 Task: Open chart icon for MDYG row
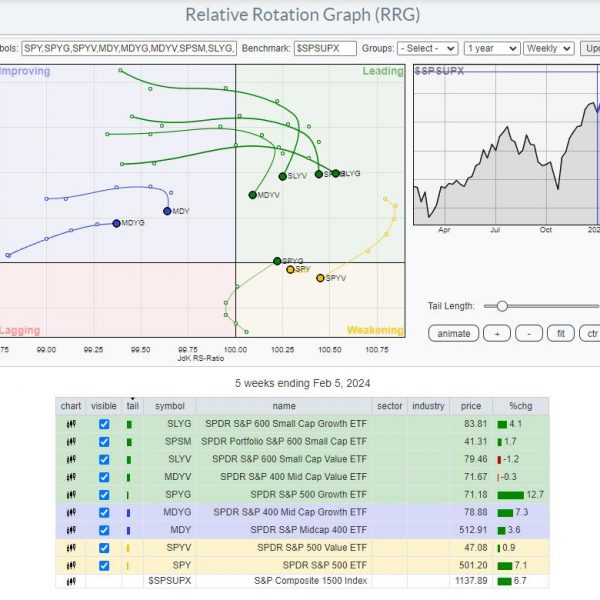(71, 512)
